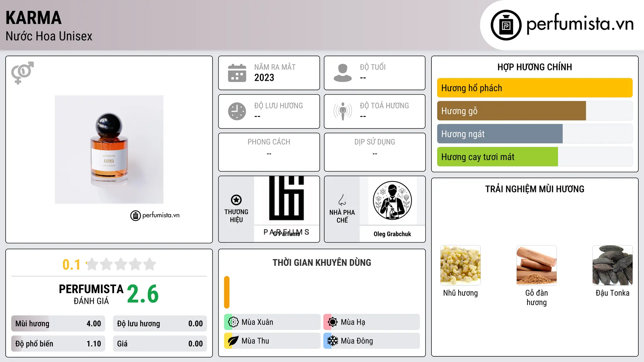Click the Hợp Hương Chính heading

(x=535, y=67)
